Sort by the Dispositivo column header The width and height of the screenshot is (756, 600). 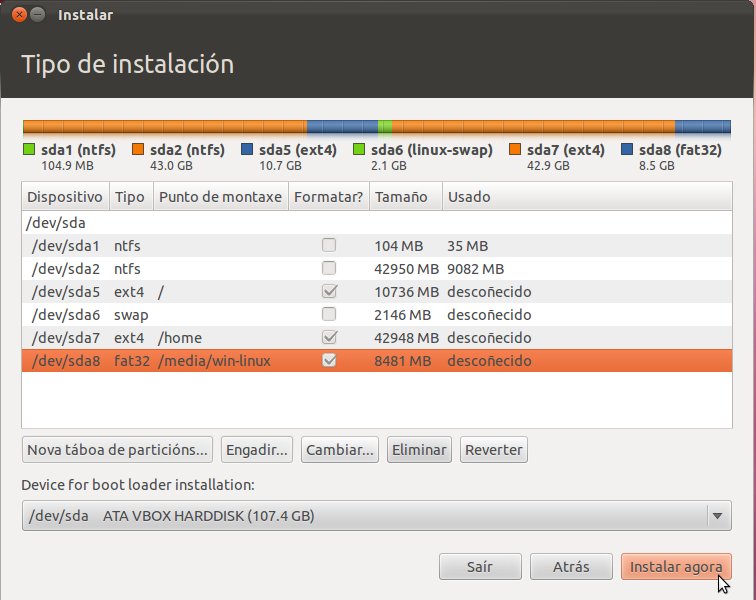pos(65,196)
